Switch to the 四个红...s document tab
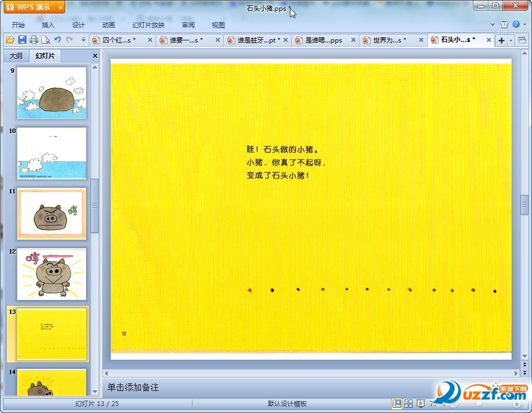Image resolution: width=532 pixels, height=413 pixels. coord(119,40)
